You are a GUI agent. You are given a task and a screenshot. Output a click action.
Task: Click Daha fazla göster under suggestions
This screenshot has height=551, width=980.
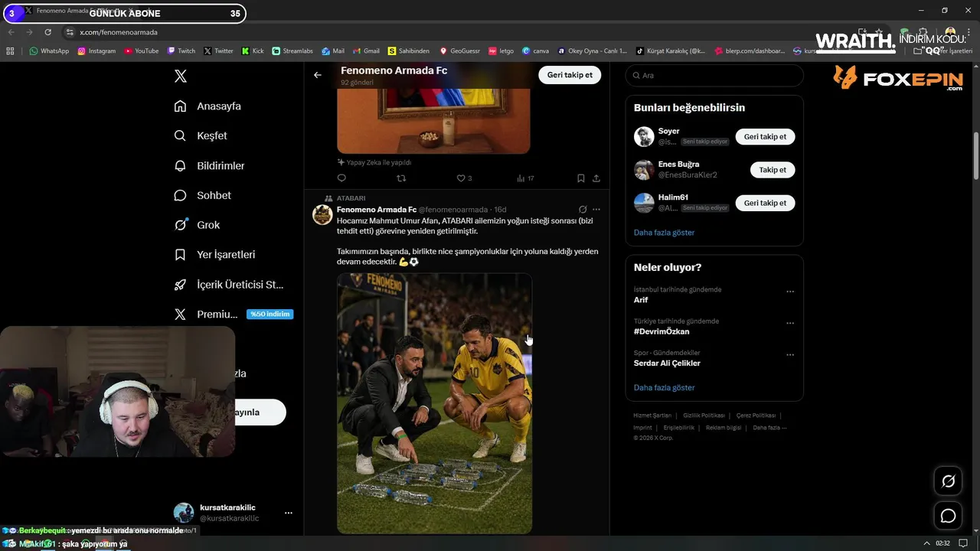click(664, 233)
